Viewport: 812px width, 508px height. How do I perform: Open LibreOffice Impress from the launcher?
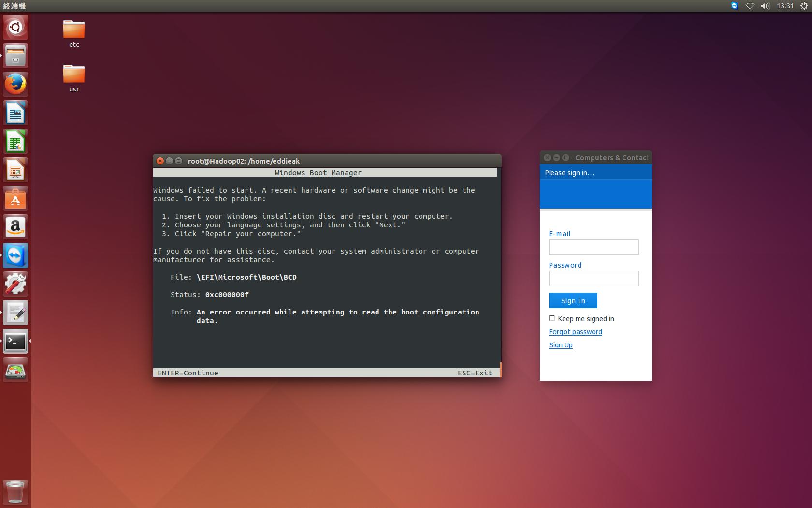(15, 170)
